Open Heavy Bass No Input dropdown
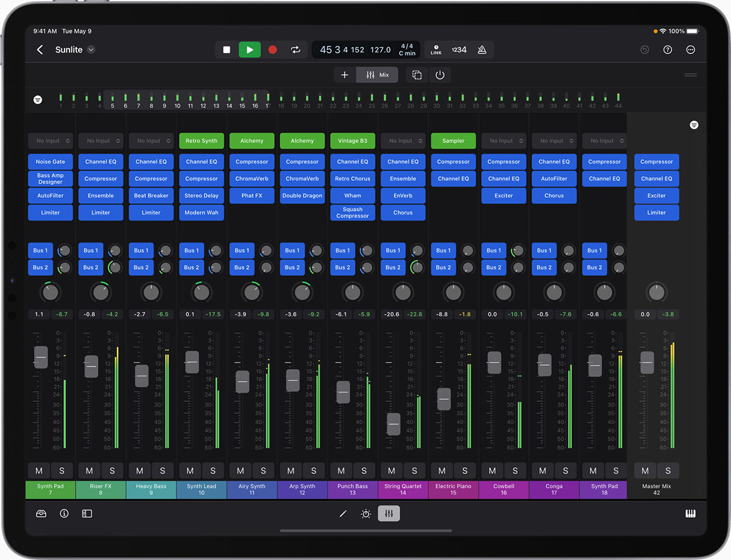Viewport: 731px width, 560px height. pos(151,141)
